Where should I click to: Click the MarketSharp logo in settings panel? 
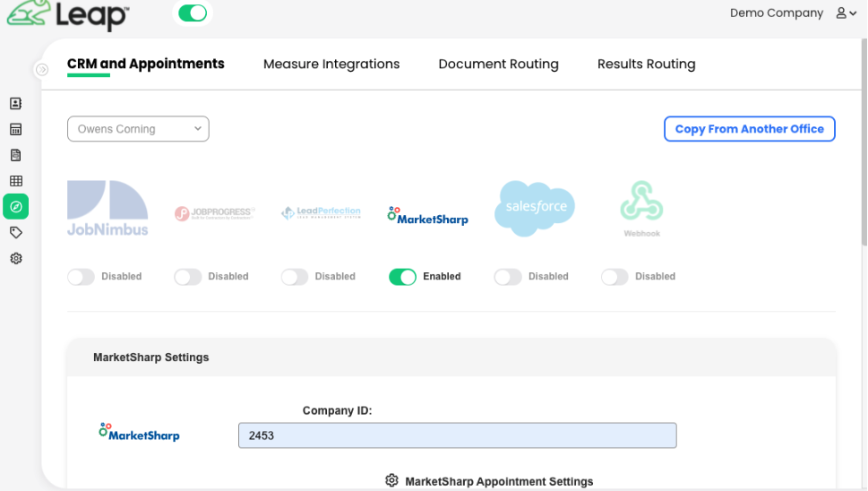(139, 433)
